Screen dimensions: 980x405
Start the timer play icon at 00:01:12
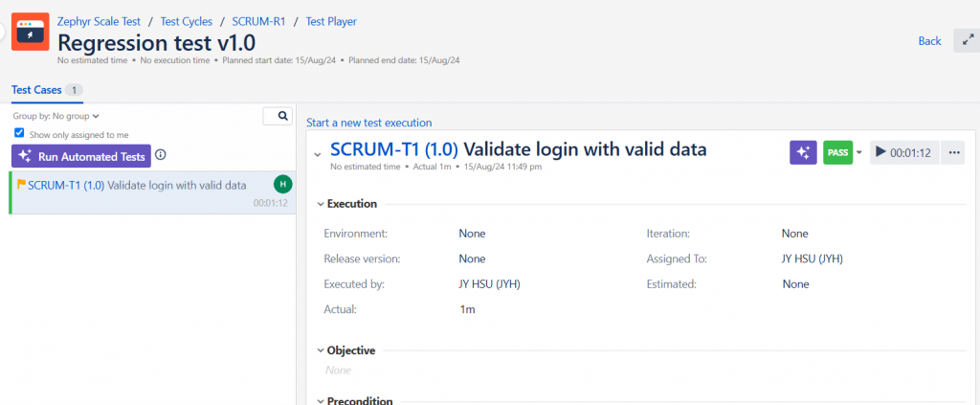click(x=880, y=152)
